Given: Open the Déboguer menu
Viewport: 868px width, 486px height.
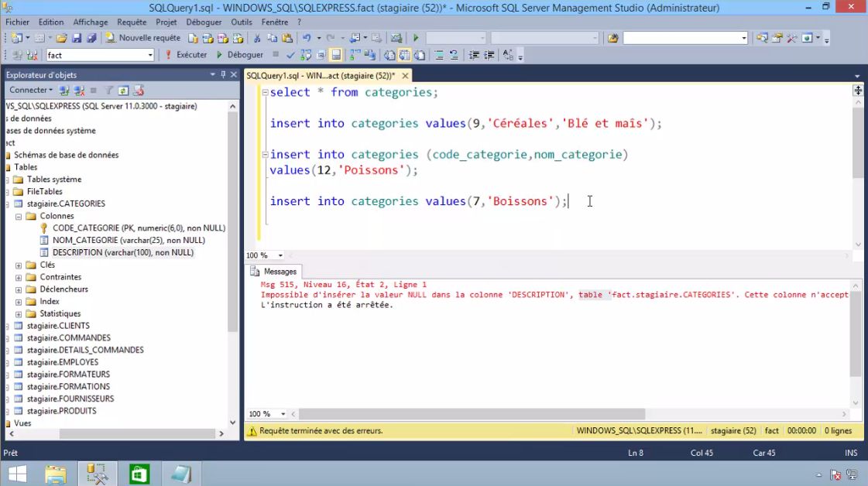Looking at the screenshot, I should coord(204,22).
